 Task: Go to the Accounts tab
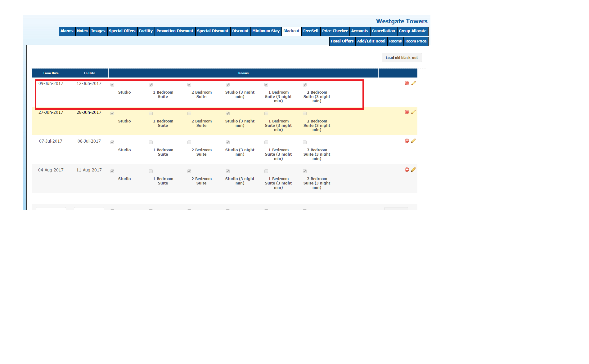[360, 31]
